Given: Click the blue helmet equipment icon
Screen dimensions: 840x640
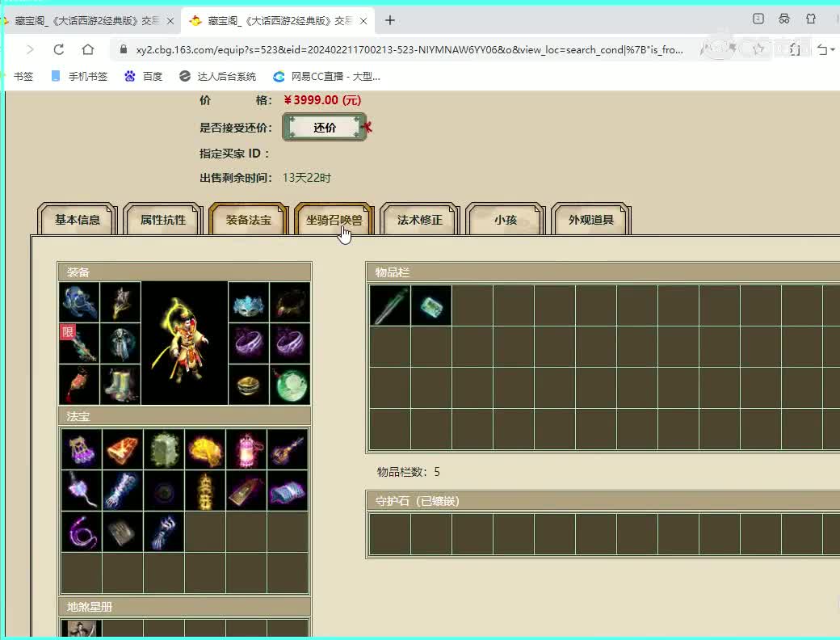Looking at the screenshot, I should coord(79,301).
